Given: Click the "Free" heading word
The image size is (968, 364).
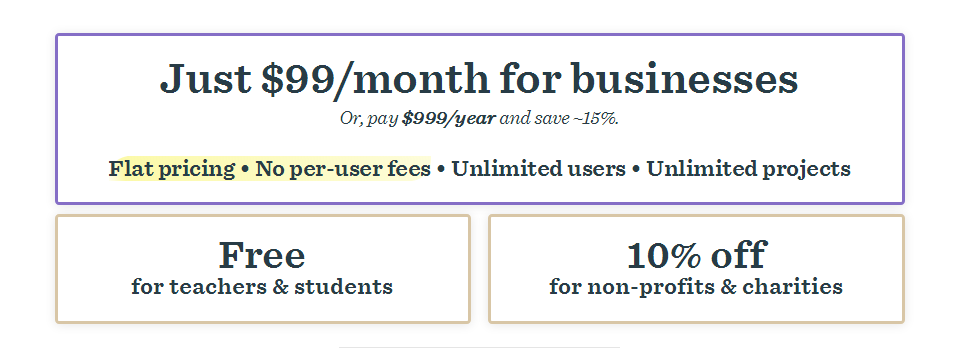Looking at the screenshot, I should (262, 255).
